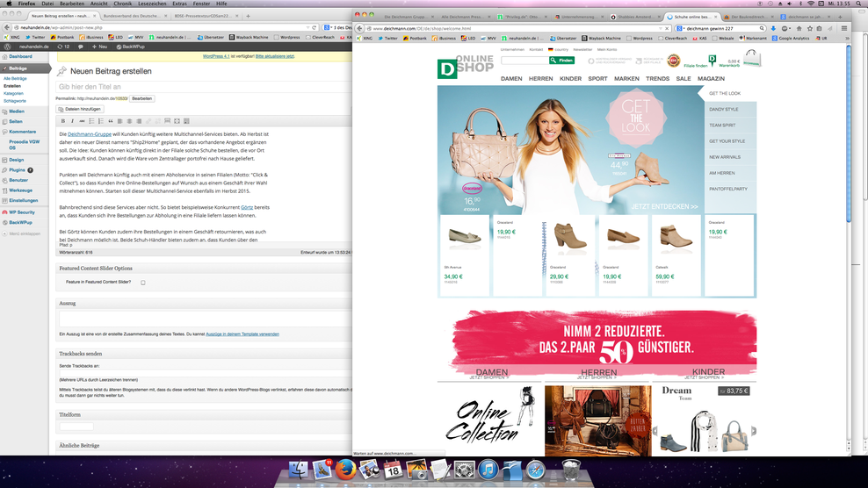Open WordPress logo menu in admin bar
868x488 pixels.
(8, 47)
